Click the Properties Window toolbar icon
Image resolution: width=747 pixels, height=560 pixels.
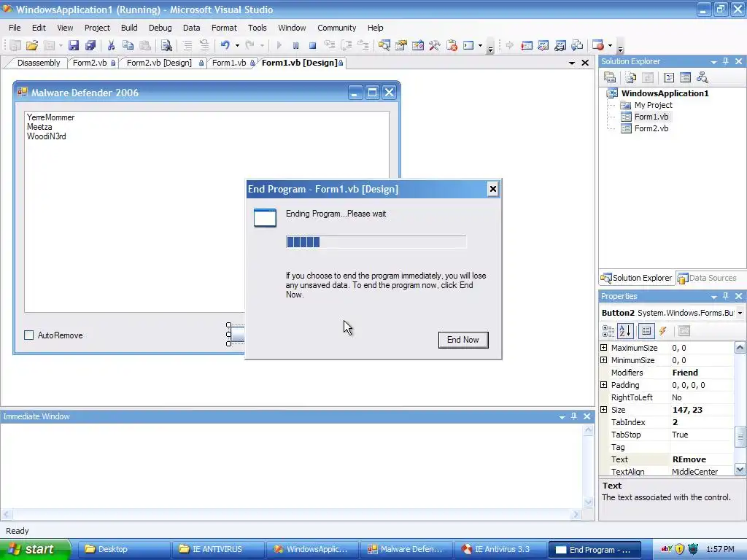tap(401, 46)
